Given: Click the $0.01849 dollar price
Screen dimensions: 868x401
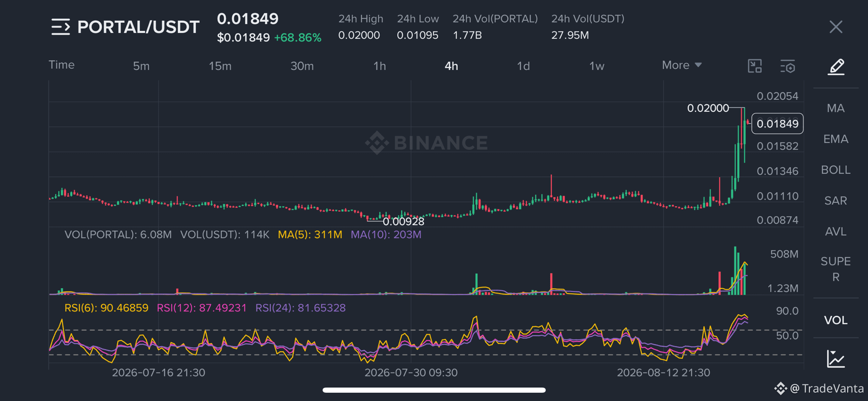Looking at the screenshot, I should click(243, 38).
